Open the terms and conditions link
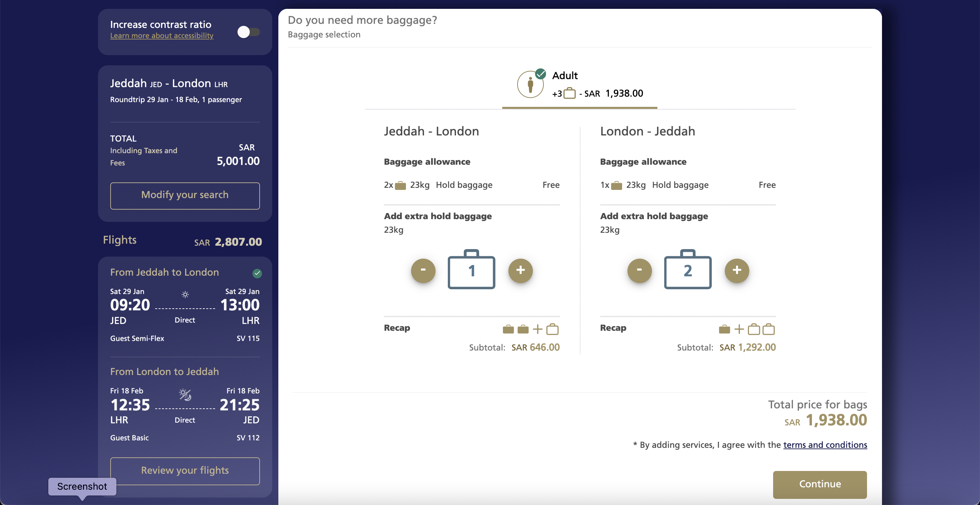The height and width of the screenshot is (505, 980). (x=825, y=444)
